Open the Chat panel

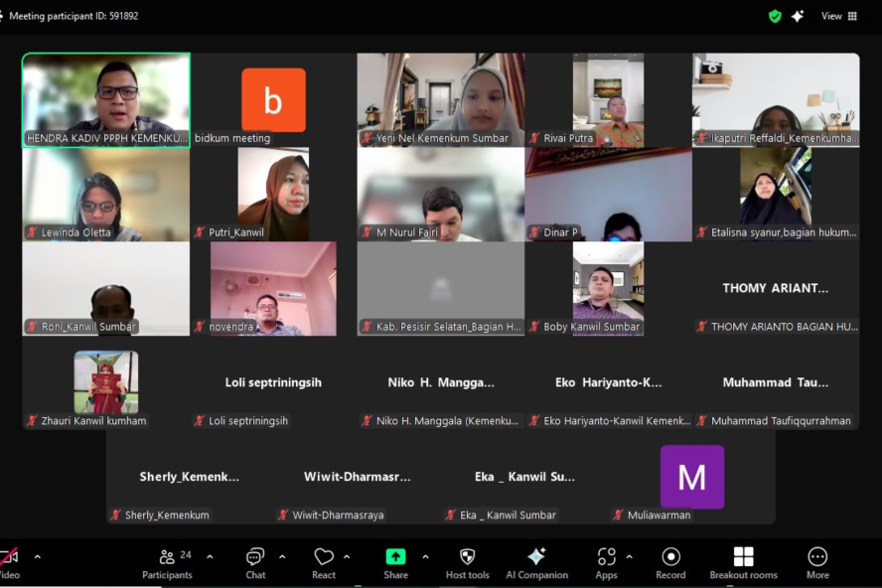click(255, 562)
